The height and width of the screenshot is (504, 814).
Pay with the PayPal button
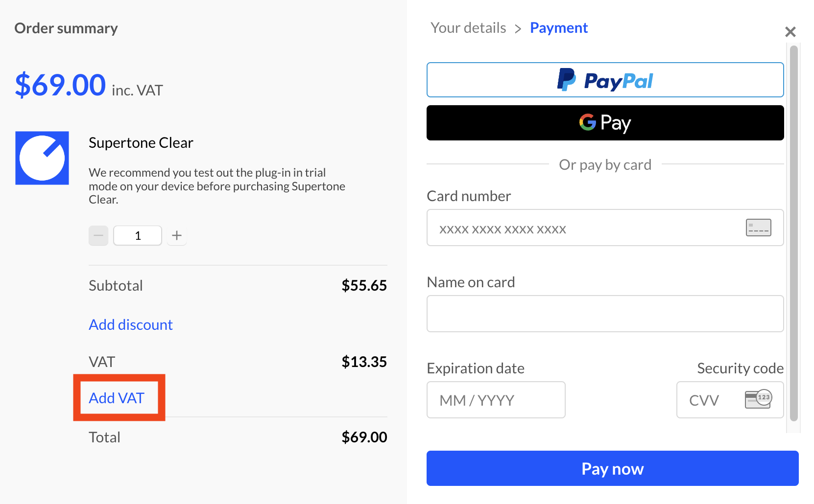coord(605,80)
